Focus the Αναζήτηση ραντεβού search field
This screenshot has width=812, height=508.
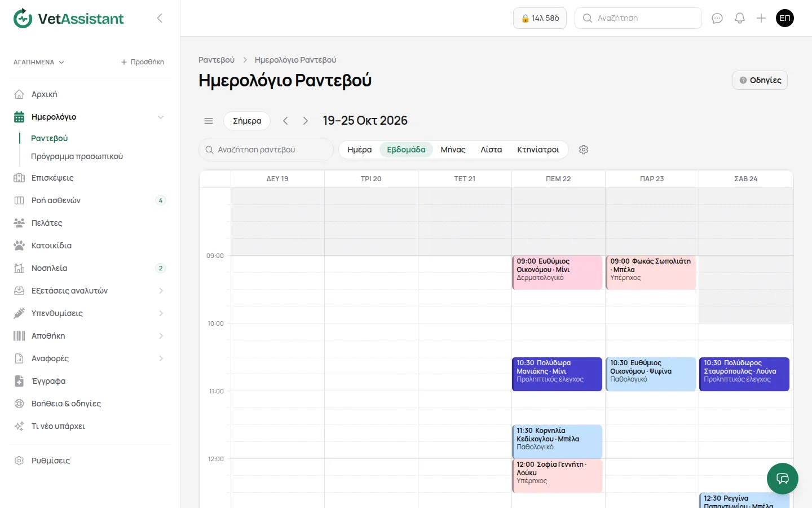pos(266,150)
